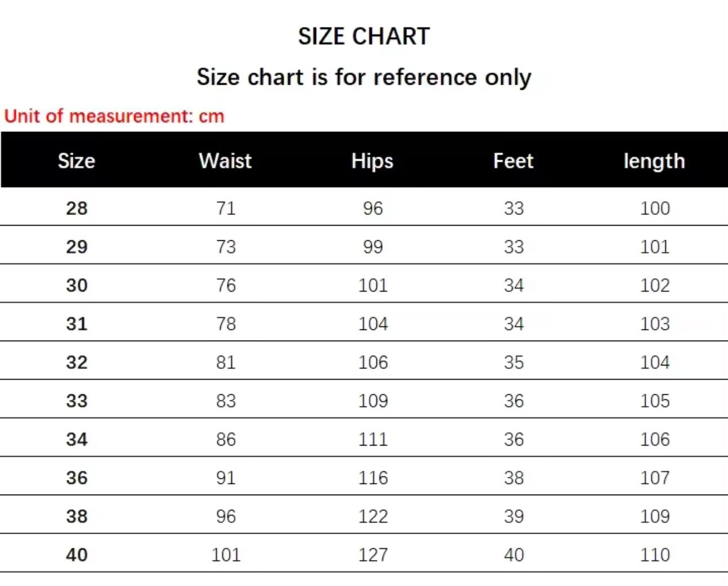Screen dimensions: 728x586
Task: Click size 28 in the Size column
Action: [77, 208]
